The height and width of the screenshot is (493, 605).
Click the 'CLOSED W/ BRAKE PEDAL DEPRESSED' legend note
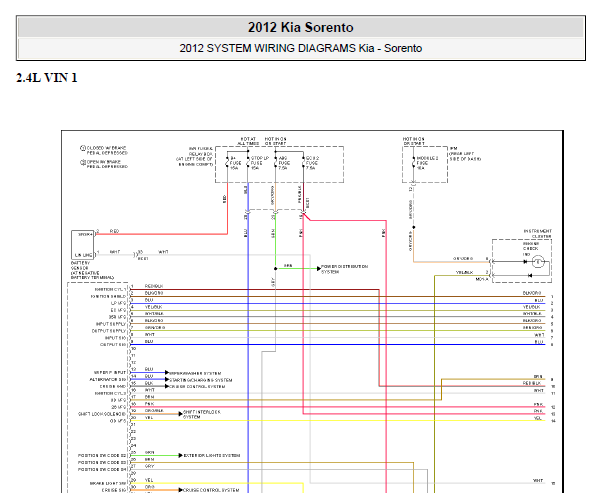click(x=104, y=150)
